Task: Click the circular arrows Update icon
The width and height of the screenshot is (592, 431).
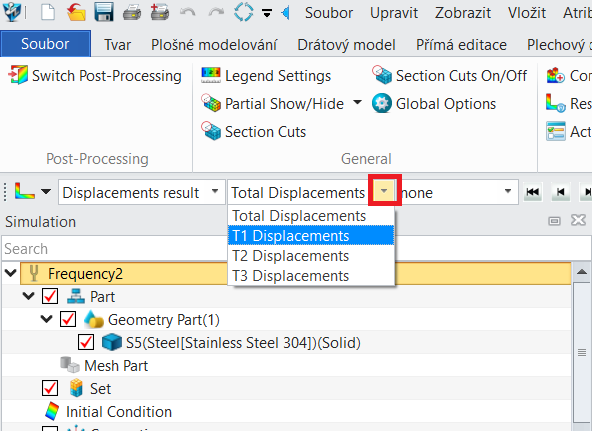Action: coord(244,12)
